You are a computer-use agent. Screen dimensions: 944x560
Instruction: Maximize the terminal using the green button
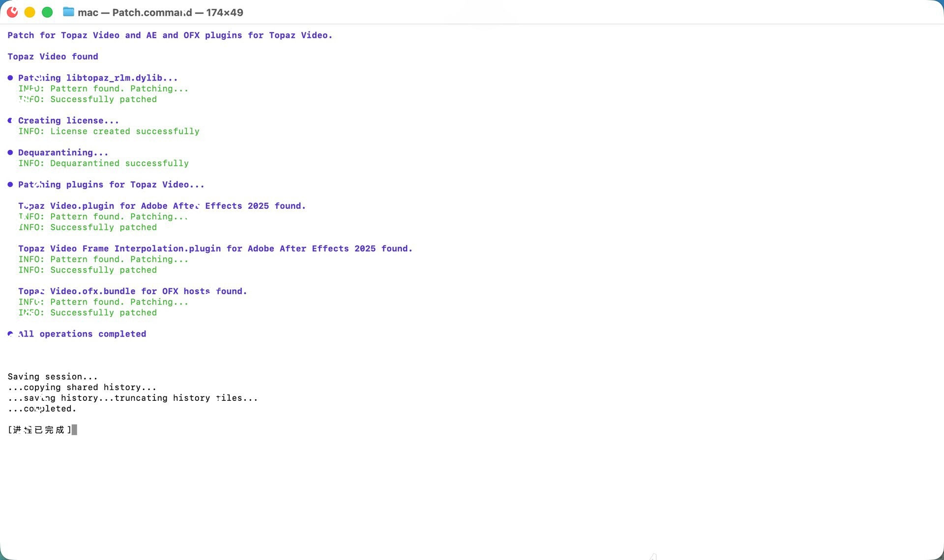[x=47, y=12]
